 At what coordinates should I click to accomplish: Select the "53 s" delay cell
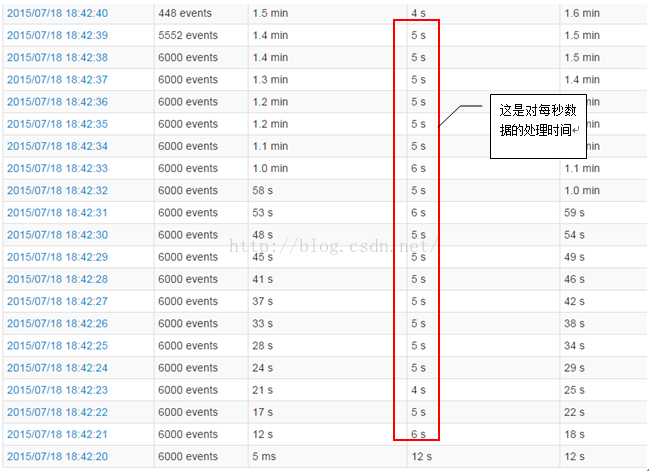click(263, 213)
